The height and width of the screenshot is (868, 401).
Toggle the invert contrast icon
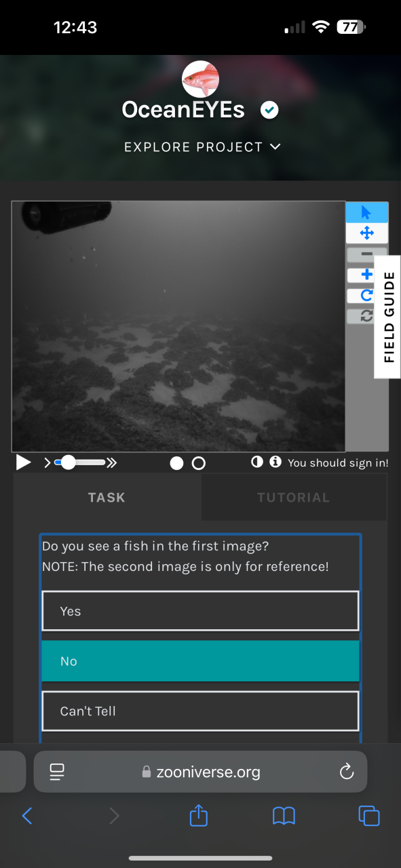257,462
